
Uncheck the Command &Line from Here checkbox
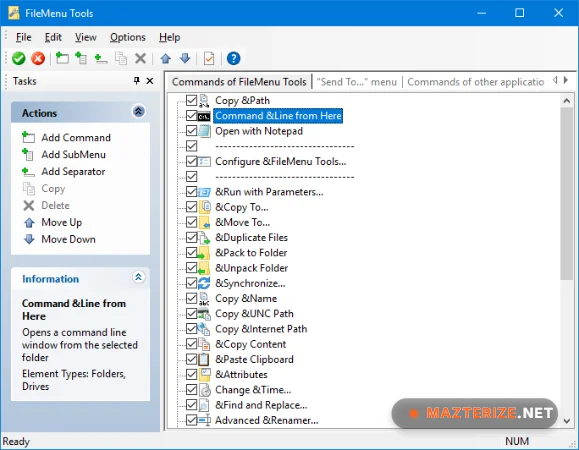[191, 116]
